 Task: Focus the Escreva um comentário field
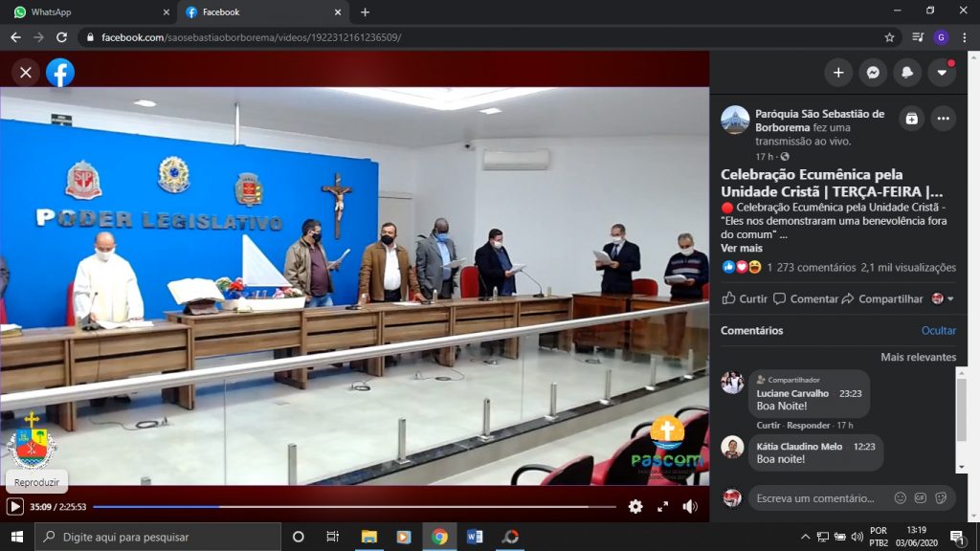coord(817,497)
